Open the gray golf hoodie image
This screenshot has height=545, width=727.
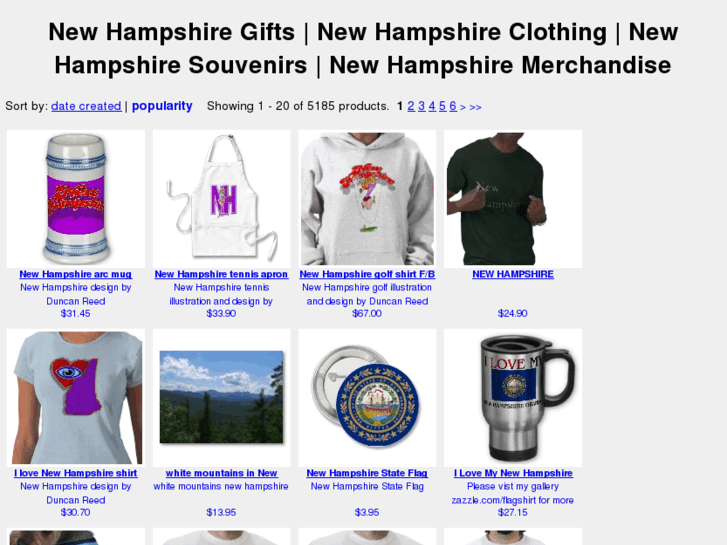(x=367, y=199)
